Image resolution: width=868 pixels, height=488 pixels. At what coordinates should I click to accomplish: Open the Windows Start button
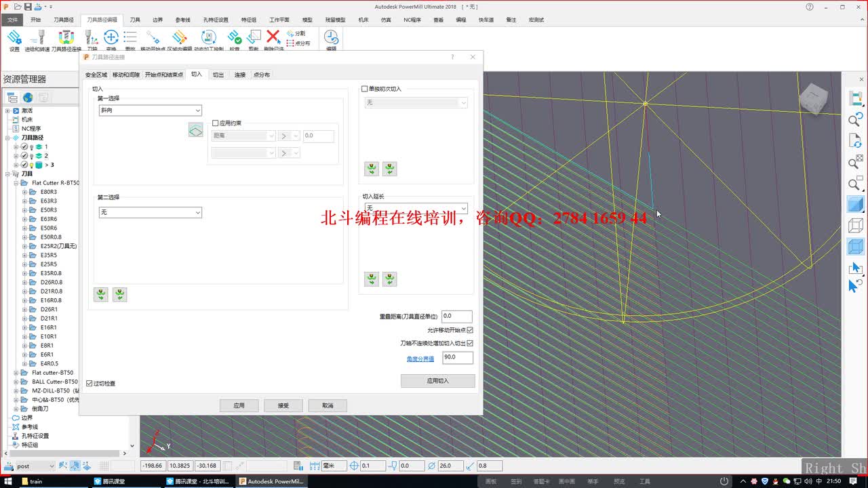tap(8, 481)
